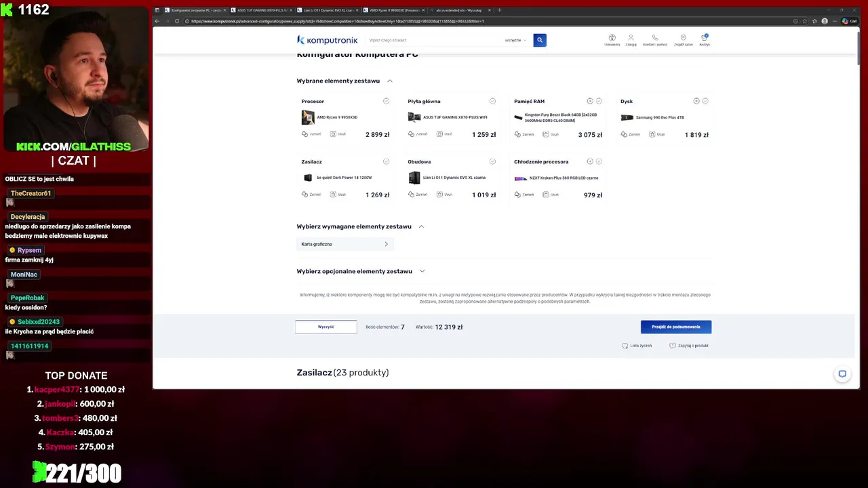Click Przejdź do podsumowania button

coord(676,327)
